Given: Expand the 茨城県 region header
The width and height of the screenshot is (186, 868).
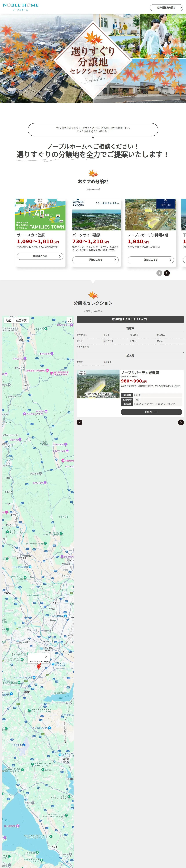Looking at the screenshot, I should (x=130, y=328).
